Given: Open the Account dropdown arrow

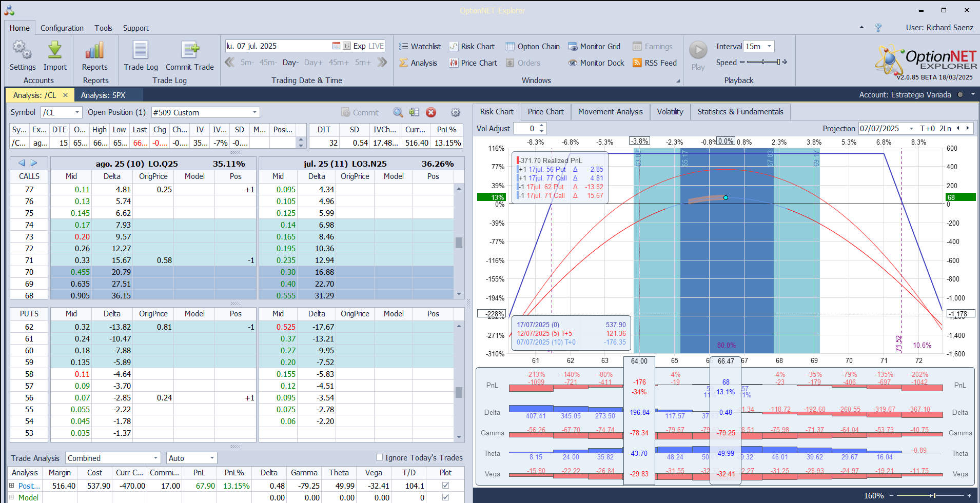Looking at the screenshot, I should pos(972,95).
